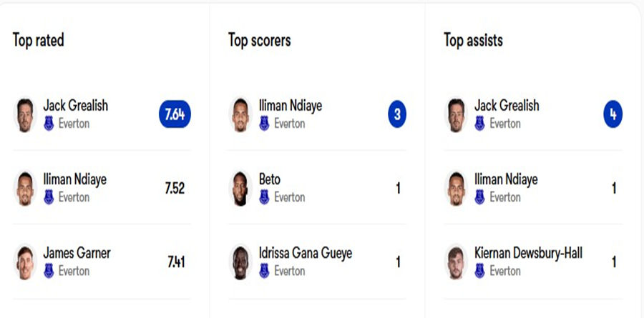The image size is (644, 318).
Task: Click the blue 4 assists badge
Action: pyautogui.click(x=613, y=114)
